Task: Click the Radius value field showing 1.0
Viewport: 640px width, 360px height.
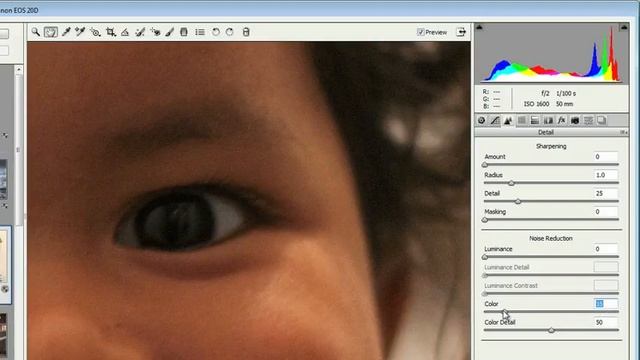Action: 606,175
